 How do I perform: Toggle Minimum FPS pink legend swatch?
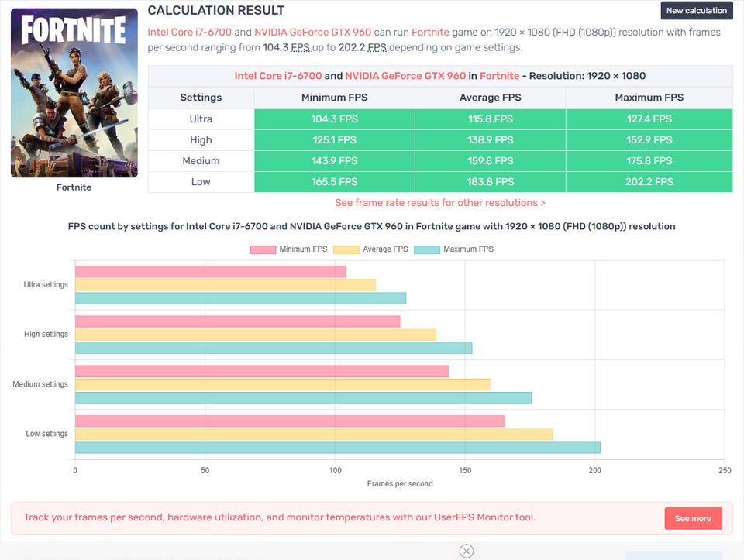(x=263, y=249)
